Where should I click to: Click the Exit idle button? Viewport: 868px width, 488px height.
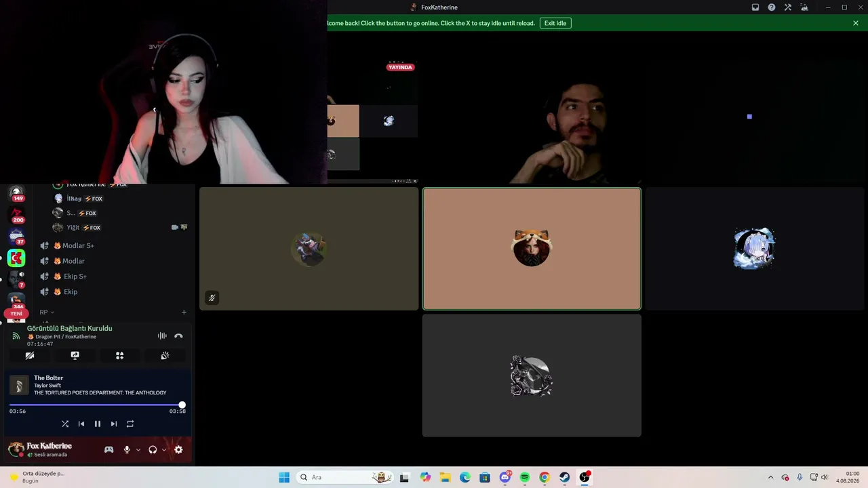pyautogui.click(x=555, y=23)
